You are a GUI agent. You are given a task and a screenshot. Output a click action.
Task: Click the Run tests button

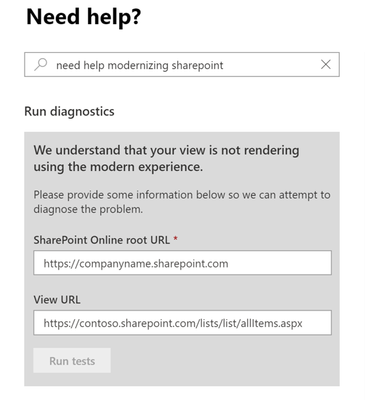pos(72,361)
